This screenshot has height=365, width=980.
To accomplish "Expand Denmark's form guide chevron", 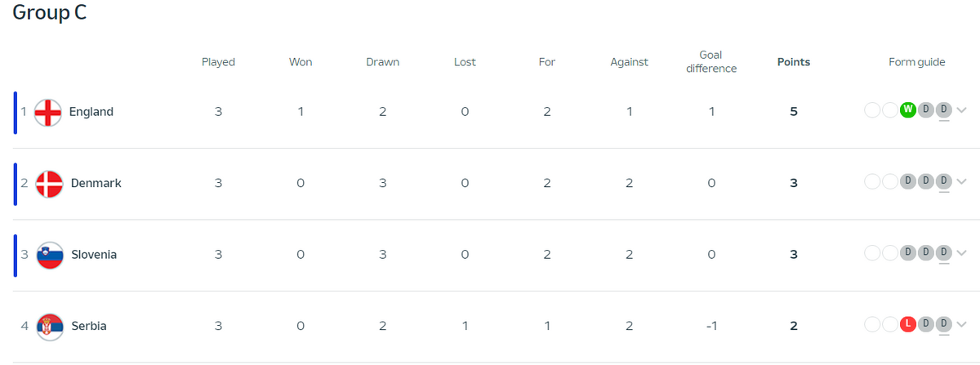I will pyautogui.click(x=962, y=182).
